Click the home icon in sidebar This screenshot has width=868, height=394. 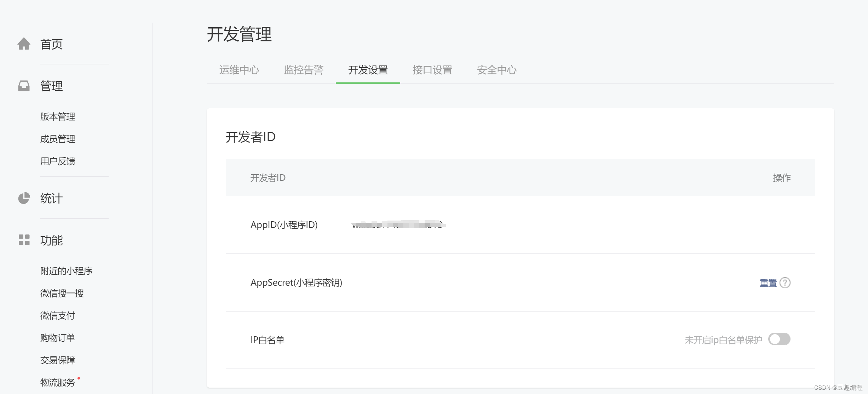click(x=24, y=44)
